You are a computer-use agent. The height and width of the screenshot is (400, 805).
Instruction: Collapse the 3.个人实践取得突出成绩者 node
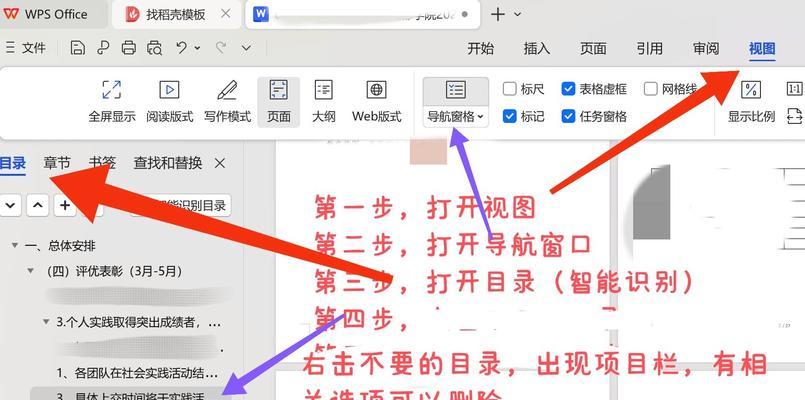[x=46, y=322]
